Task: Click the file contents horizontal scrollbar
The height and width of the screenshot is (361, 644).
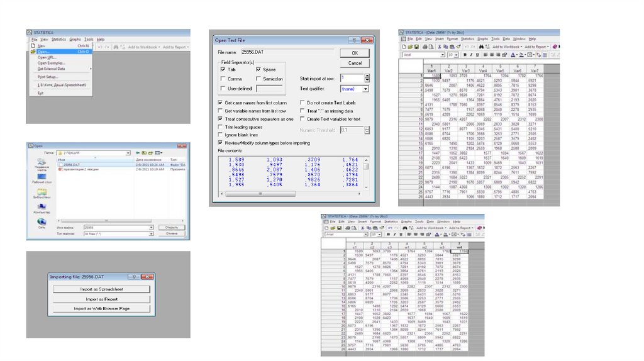Action: point(291,194)
